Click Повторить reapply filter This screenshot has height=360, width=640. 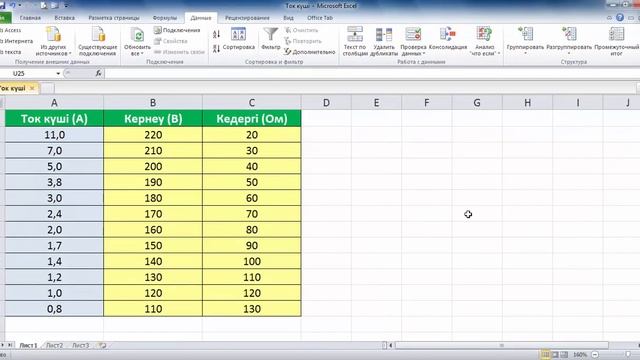pyautogui.click(x=303, y=41)
